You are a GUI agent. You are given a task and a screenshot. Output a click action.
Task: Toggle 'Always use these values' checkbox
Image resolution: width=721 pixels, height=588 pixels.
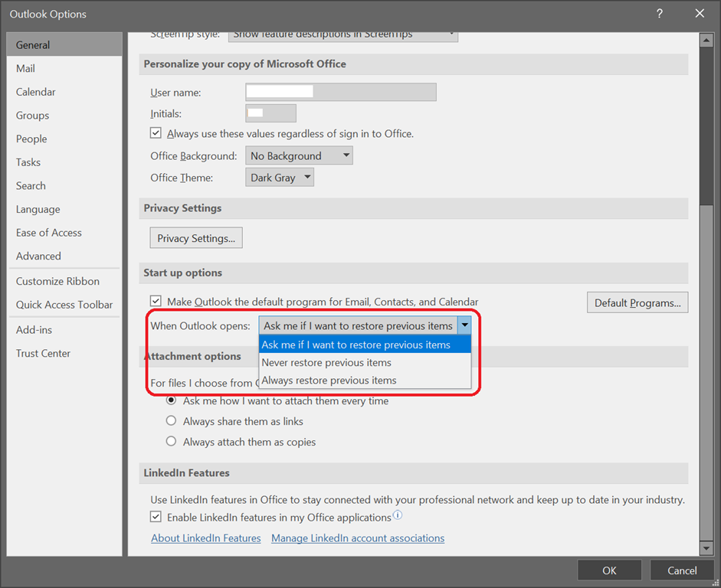pyautogui.click(x=156, y=133)
